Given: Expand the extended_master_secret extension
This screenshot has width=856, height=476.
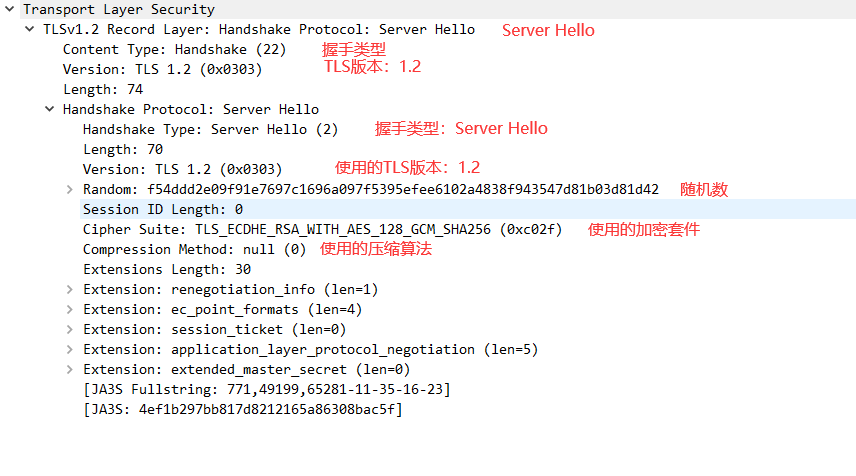Looking at the screenshot, I should coord(69,369).
